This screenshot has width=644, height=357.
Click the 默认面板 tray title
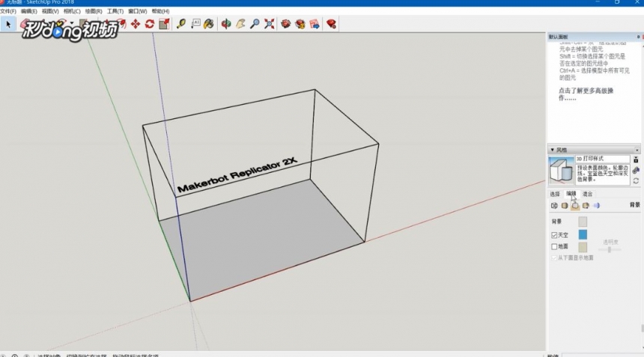click(x=558, y=37)
